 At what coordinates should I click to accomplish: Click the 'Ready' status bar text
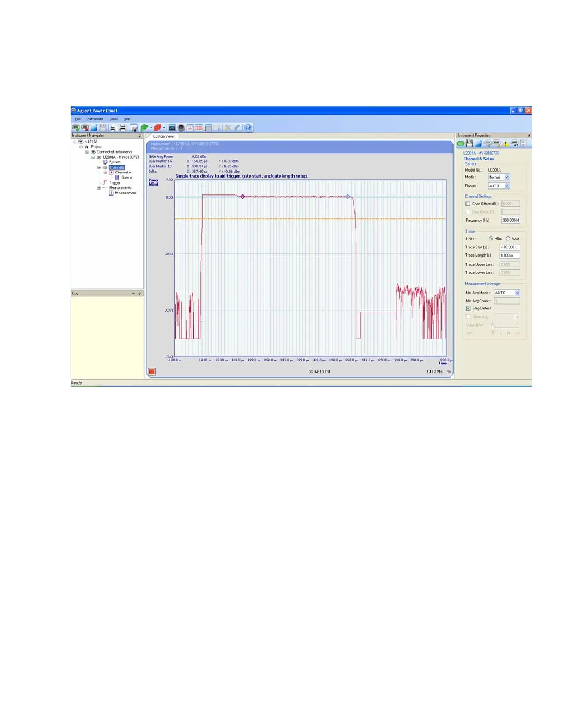click(x=77, y=383)
